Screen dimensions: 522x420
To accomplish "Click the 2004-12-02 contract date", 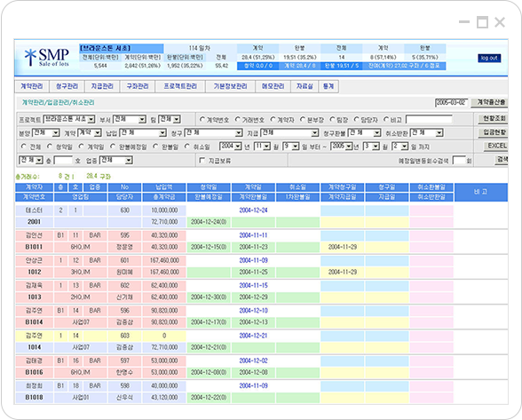I will pyautogui.click(x=253, y=361).
